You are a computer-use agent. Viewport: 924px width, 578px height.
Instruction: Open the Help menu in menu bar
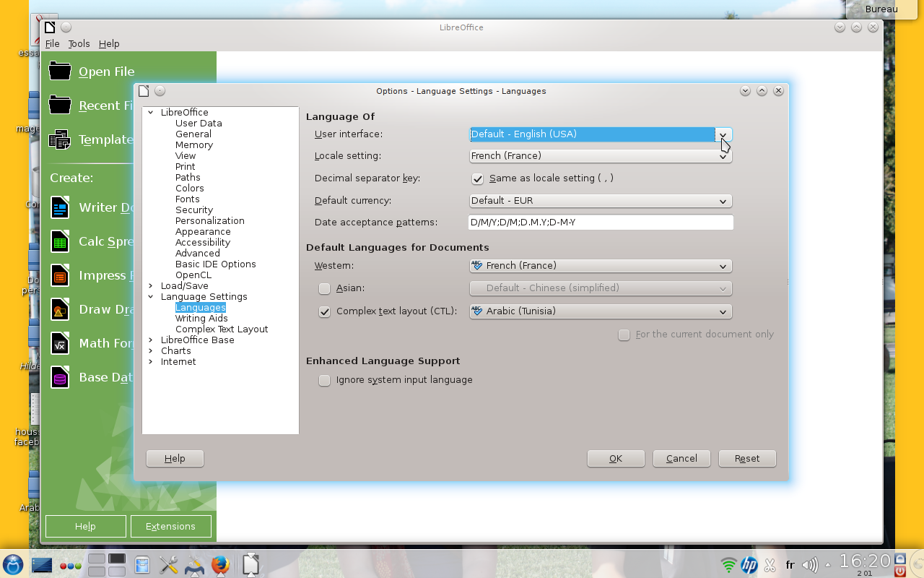109,43
